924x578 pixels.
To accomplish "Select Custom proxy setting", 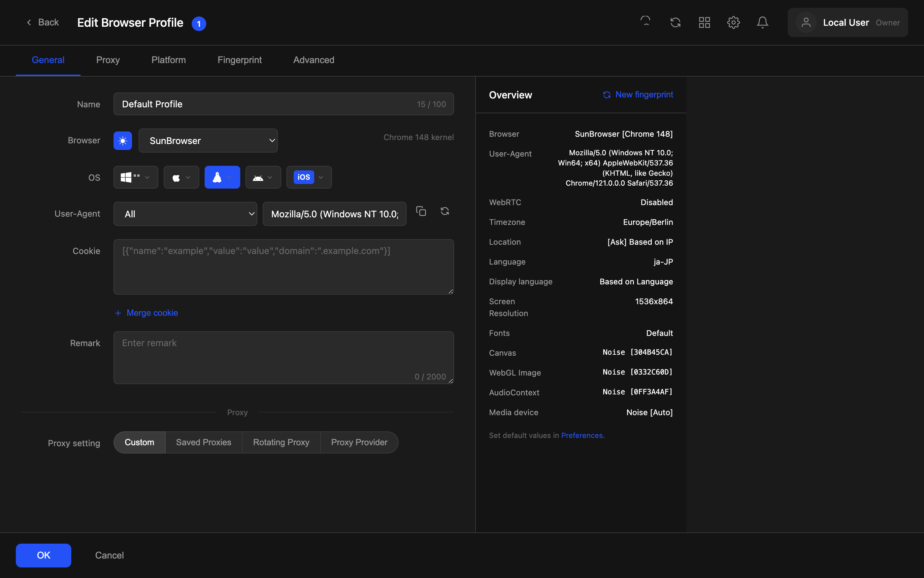I will 139,442.
